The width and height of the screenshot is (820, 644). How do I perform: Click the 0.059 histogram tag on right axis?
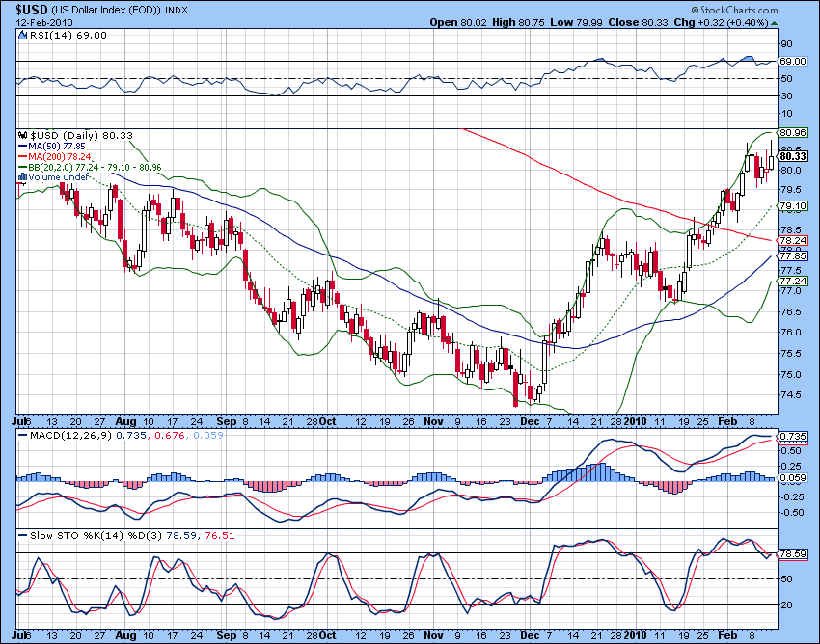(793, 478)
